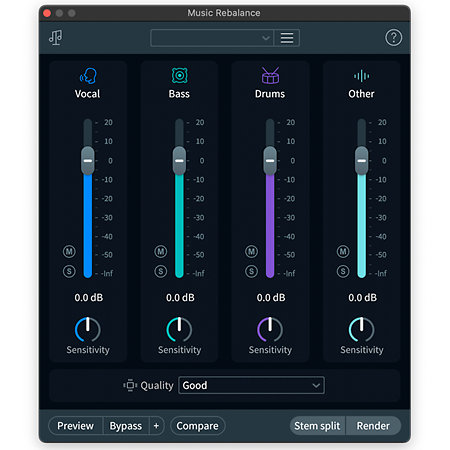Viewport: 450px width, 450px height.
Task: Click the Vocal 0.0 dB gain value
Action: pyautogui.click(x=89, y=297)
